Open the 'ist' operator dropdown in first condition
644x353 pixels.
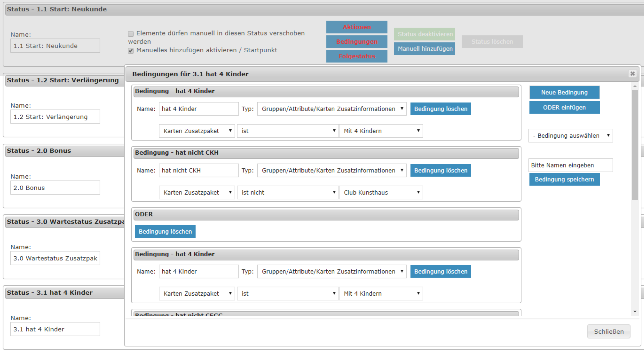(x=288, y=131)
